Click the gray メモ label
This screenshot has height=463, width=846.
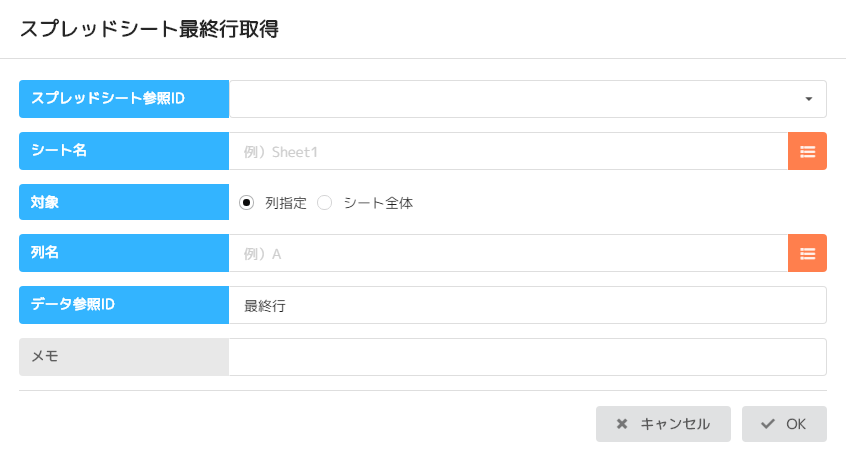coord(124,356)
